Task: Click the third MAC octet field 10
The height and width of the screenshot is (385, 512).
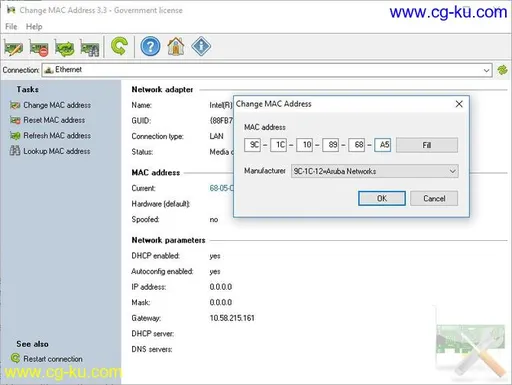Action: coord(305,145)
